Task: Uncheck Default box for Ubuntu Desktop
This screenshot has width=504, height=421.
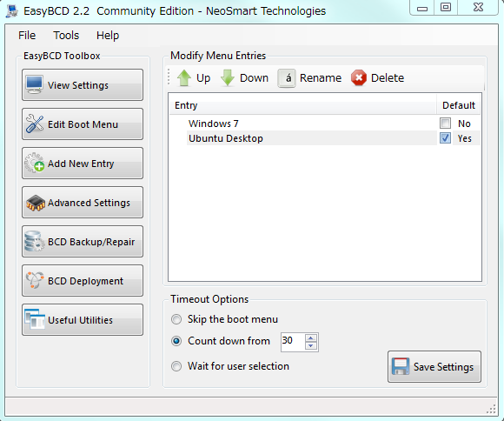Action: [x=445, y=138]
